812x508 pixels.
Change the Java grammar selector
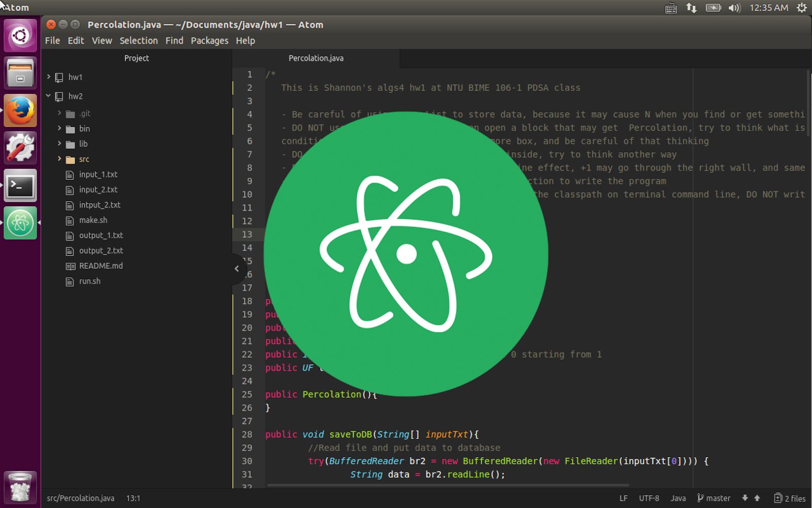pos(678,498)
